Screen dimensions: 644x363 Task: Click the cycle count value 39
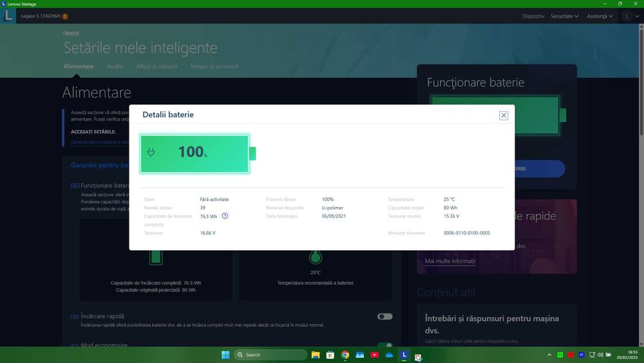coord(202,208)
